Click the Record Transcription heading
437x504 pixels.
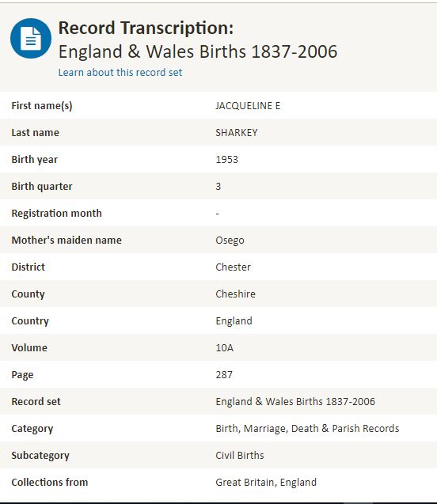coord(146,28)
